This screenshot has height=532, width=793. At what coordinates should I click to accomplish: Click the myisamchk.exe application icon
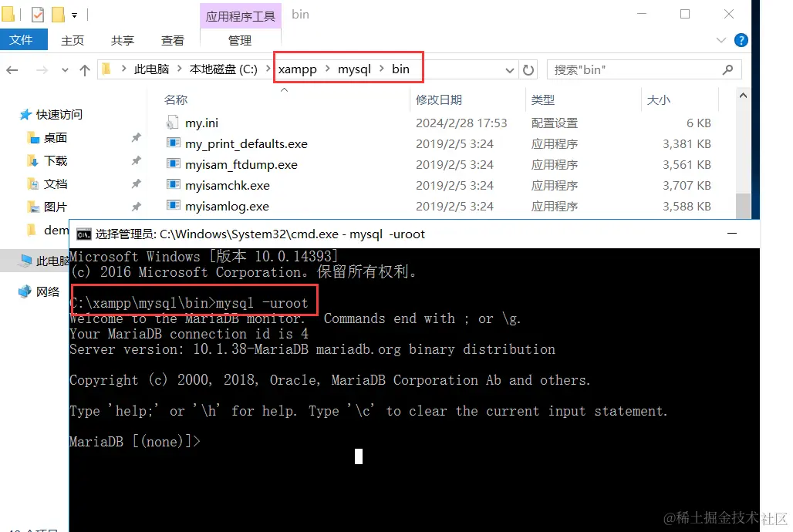pos(173,184)
